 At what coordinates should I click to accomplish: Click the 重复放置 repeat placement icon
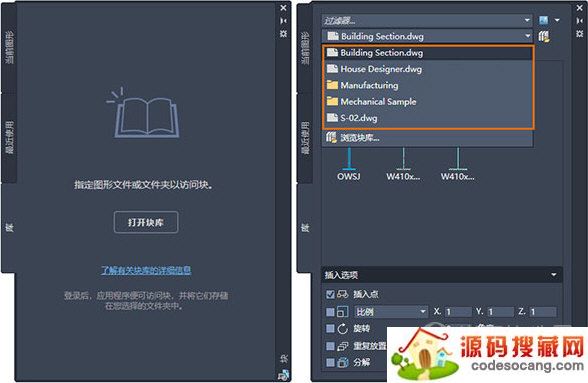tap(342, 346)
